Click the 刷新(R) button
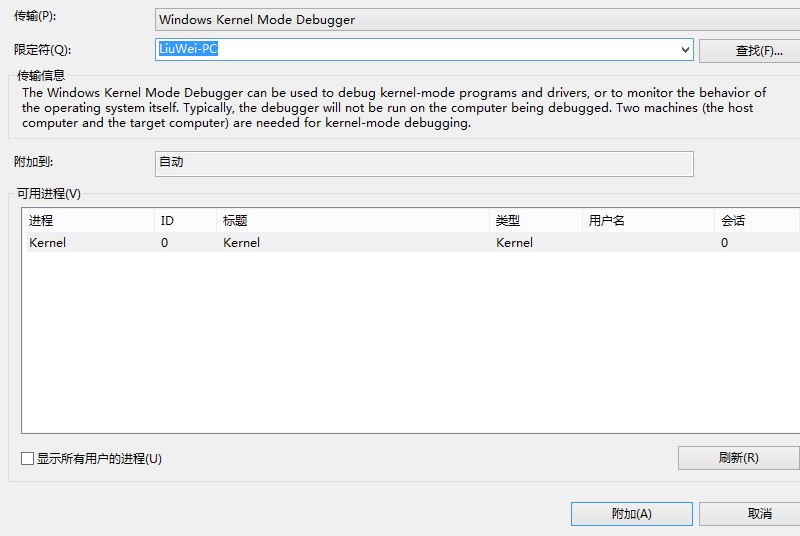Image resolution: width=800 pixels, height=536 pixels. (738, 457)
